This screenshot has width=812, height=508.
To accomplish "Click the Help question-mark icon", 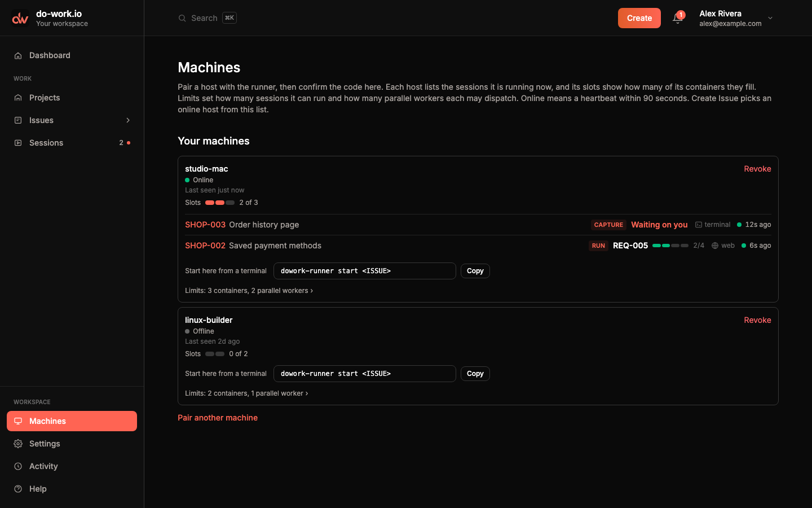I will 18,489.
